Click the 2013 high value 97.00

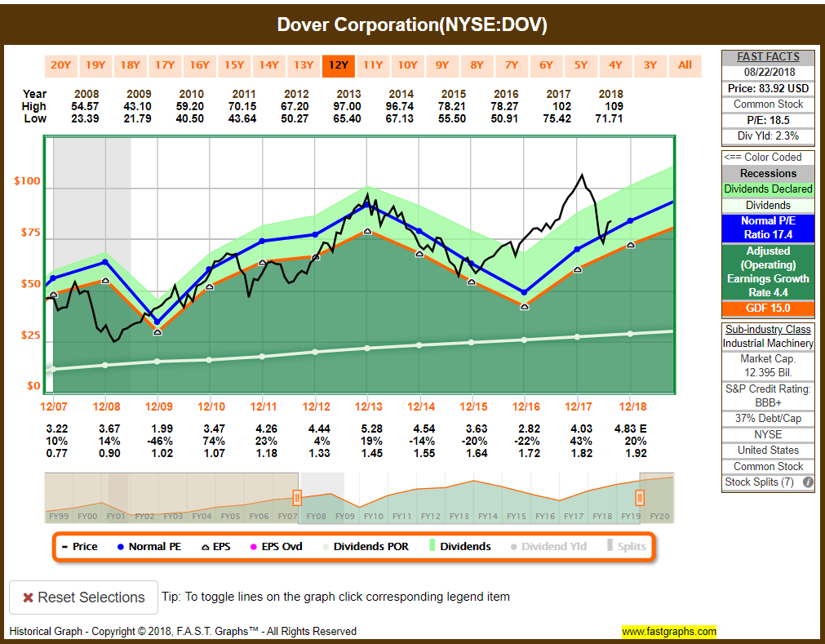tap(348, 106)
